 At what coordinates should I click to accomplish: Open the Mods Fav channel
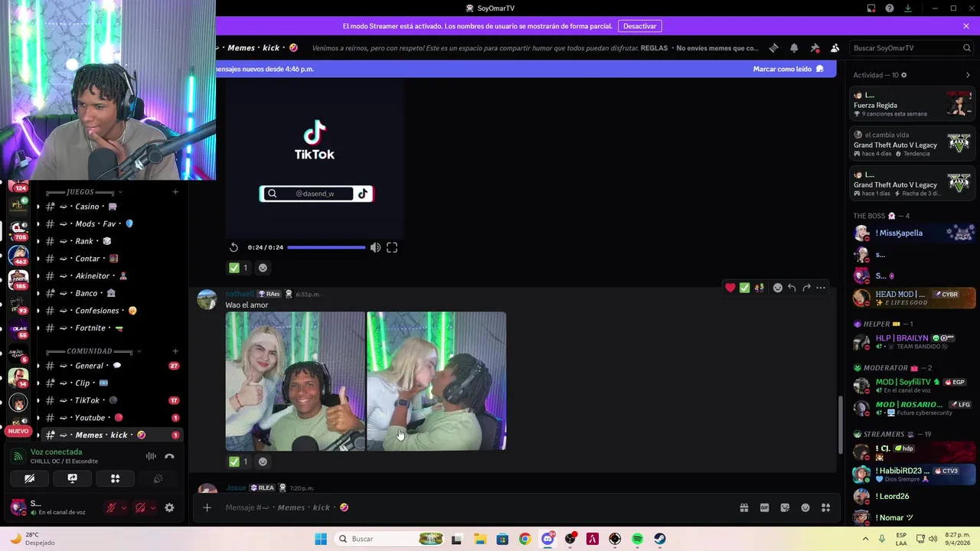point(112,224)
